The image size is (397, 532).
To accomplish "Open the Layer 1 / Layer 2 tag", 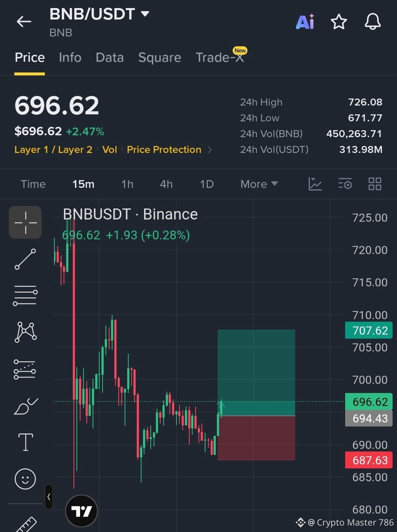I will tap(53, 150).
